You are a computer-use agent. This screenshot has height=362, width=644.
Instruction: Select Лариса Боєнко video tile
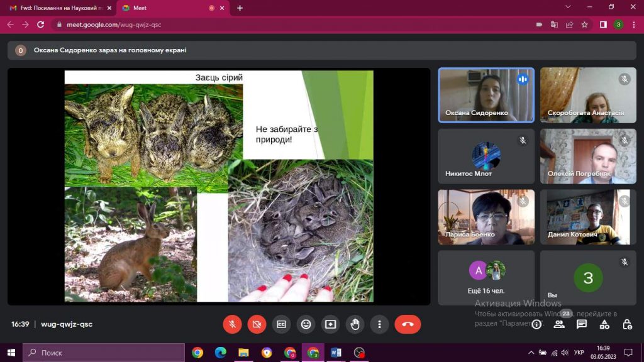[486, 217]
